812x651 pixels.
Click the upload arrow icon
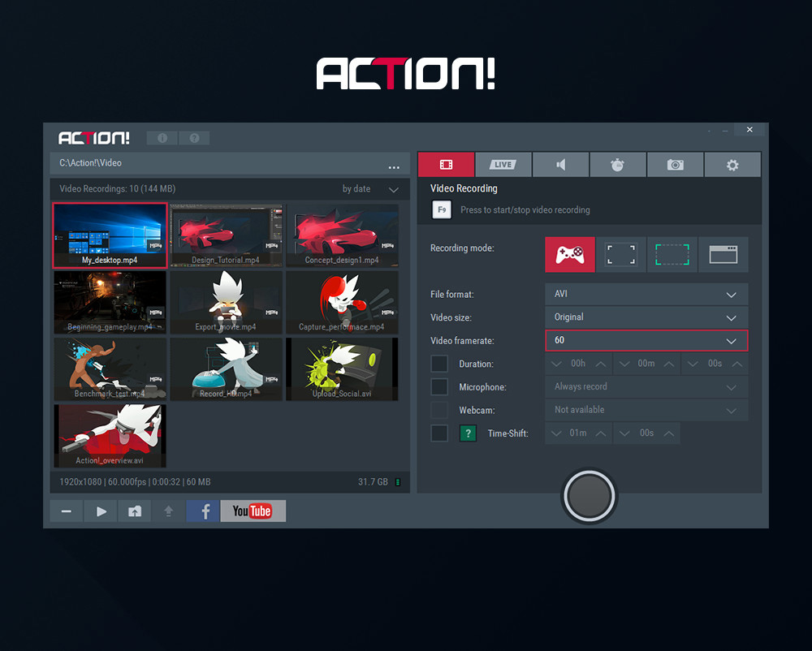[168, 511]
